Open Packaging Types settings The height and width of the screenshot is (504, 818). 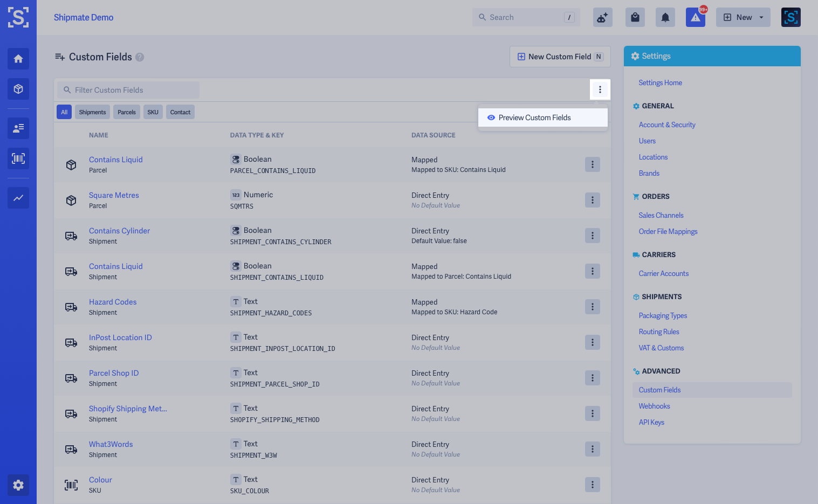click(663, 315)
